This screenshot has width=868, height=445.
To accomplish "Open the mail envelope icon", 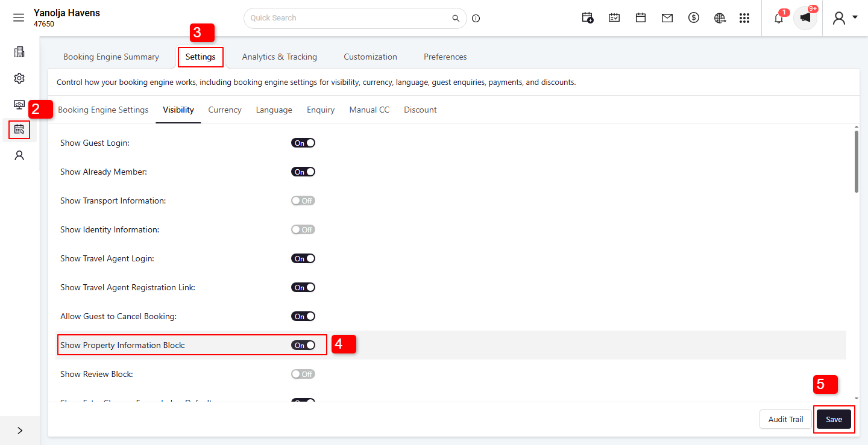I will pos(667,18).
